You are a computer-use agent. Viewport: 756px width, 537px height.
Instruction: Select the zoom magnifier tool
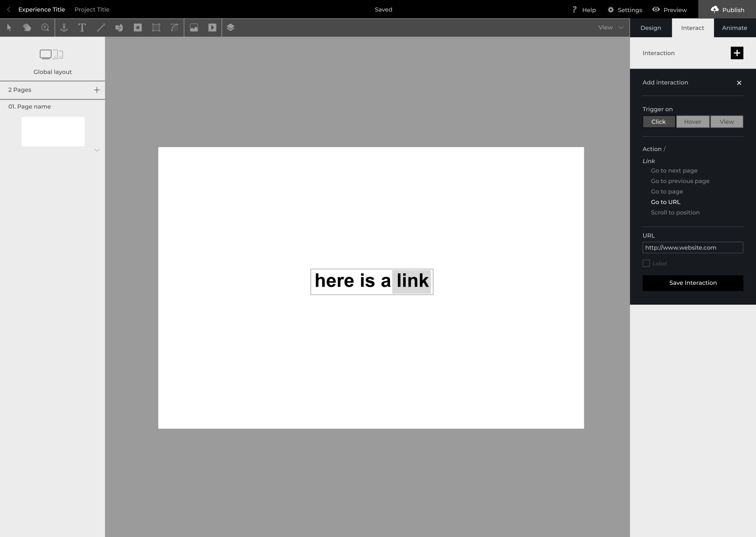45,27
